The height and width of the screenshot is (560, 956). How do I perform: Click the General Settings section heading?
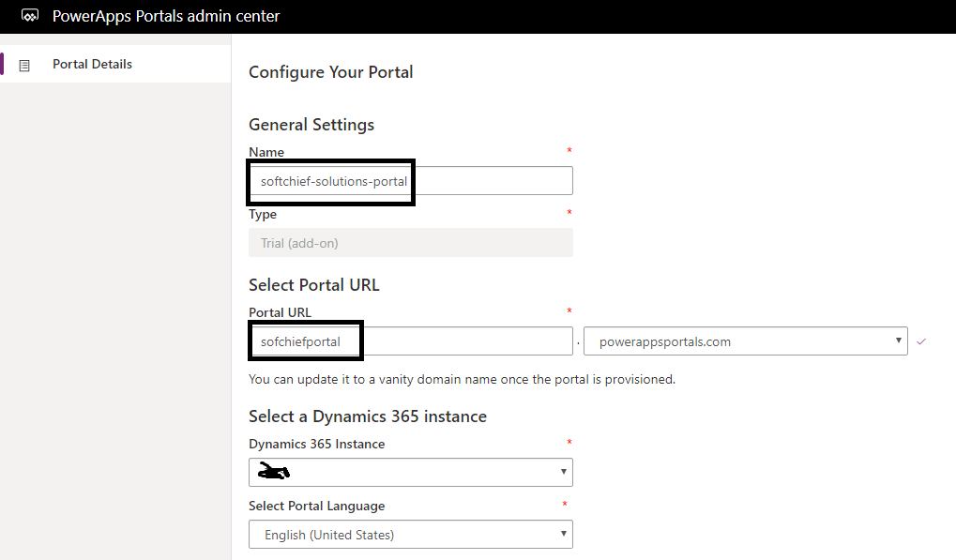[x=311, y=125]
